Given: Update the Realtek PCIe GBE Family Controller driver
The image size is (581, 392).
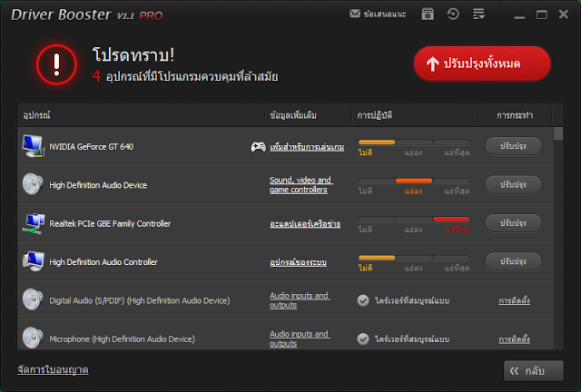Looking at the screenshot, I should [513, 223].
